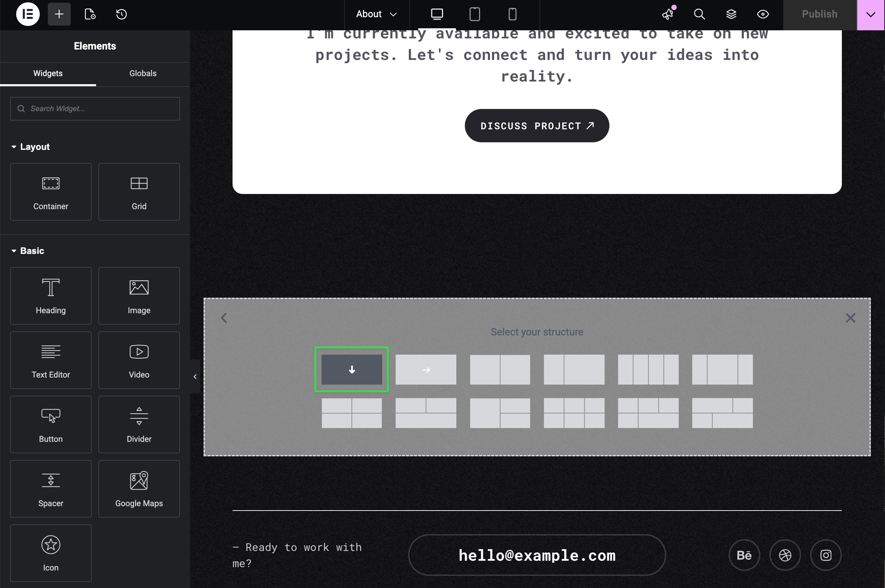Open the History clock icon

pos(121,14)
